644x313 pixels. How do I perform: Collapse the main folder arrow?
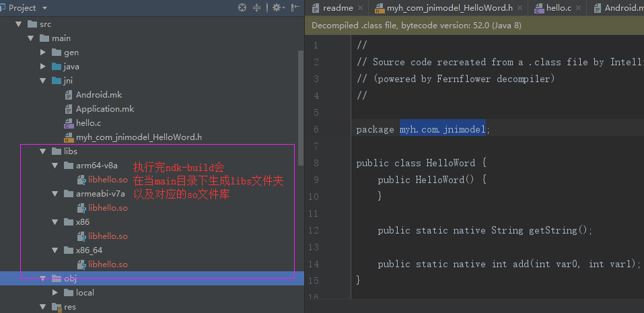(x=30, y=38)
